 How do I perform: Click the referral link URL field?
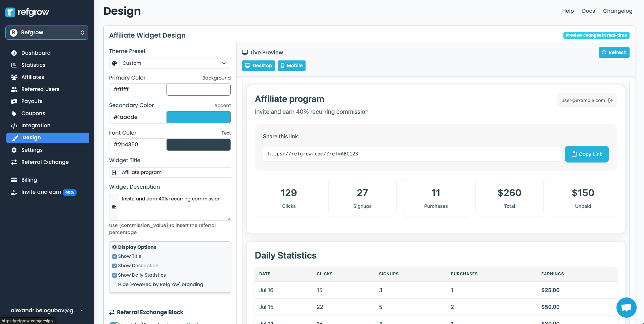412,154
